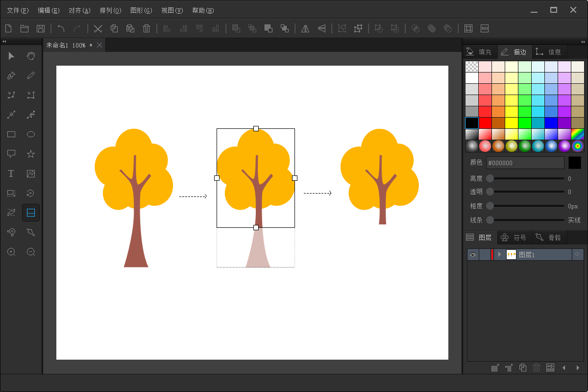Image resolution: width=588 pixels, height=392 pixels.
Task: Add a new layer in layers panel
Action: pos(495,367)
